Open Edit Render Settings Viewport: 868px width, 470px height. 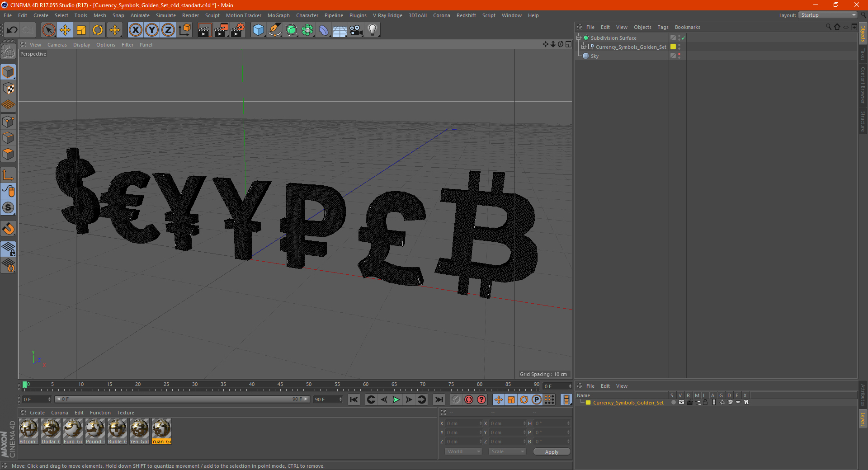tap(238, 30)
